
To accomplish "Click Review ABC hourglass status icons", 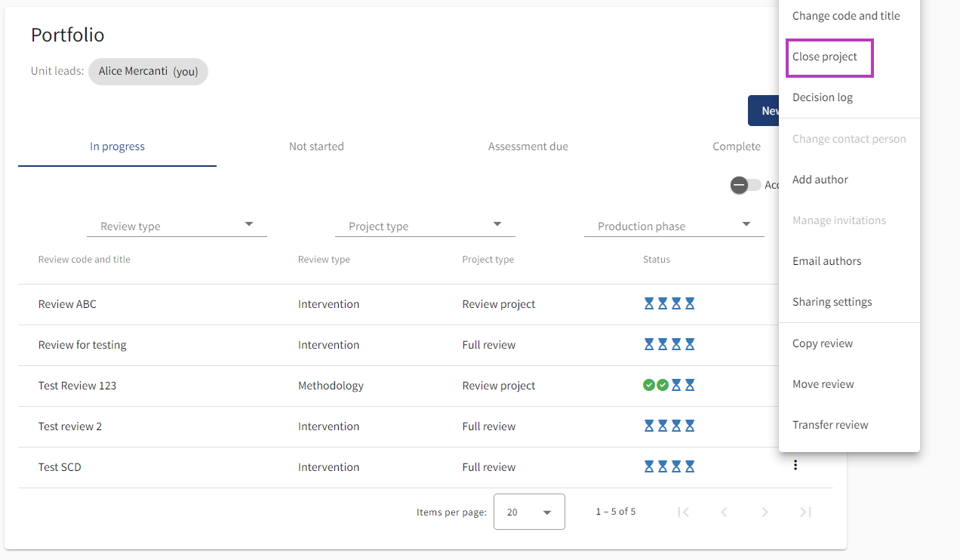I will 669,304.
